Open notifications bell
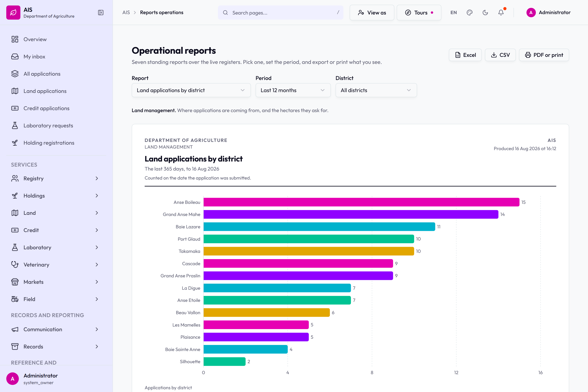 [x=501, y=13]
